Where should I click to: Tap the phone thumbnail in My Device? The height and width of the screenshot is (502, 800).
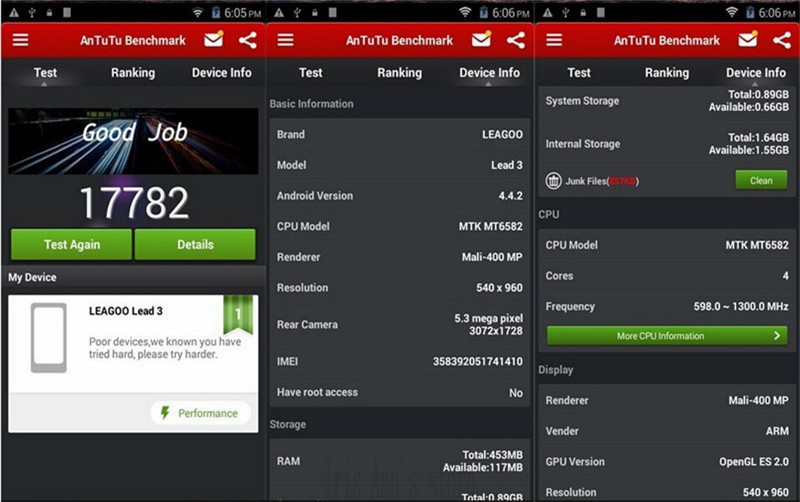pyautogui.click(x=48, y=338)
